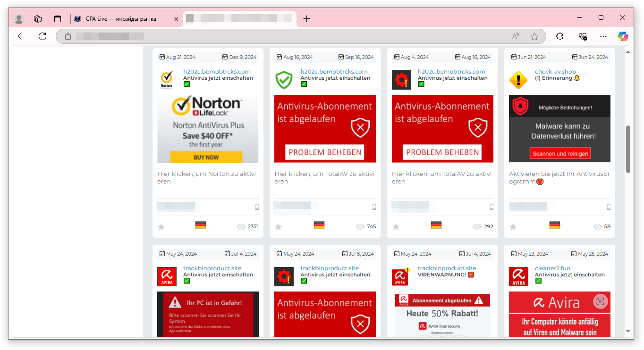The width and height of the screenshot is (644, 350).
Task: Click the German flag on 2371 views card
Action: (x=201, y=225)
